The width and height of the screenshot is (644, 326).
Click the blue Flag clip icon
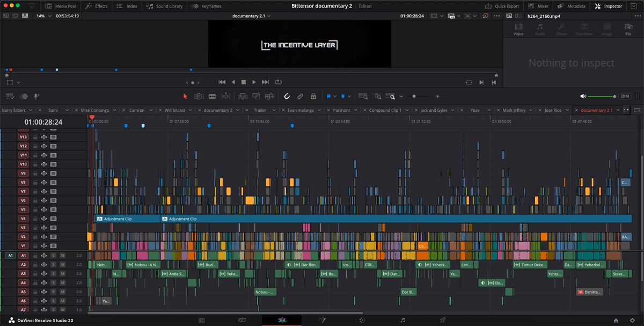pyautogui.click(x=328, y=96)
